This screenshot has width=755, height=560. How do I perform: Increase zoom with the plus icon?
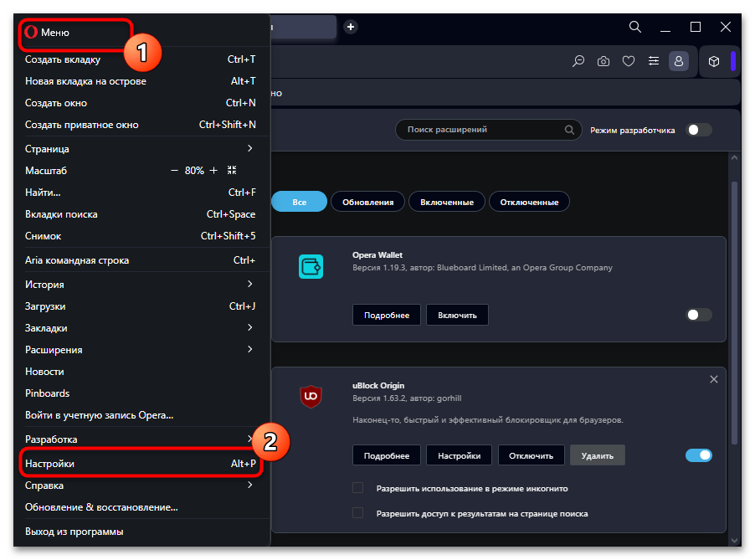(x=213, y=171)
